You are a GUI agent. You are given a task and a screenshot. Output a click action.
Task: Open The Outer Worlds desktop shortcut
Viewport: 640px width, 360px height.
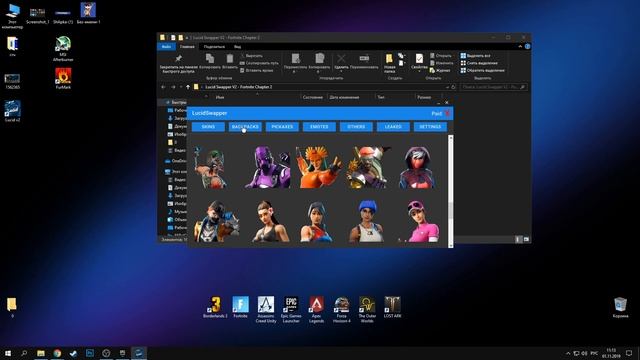coord(367,310)
